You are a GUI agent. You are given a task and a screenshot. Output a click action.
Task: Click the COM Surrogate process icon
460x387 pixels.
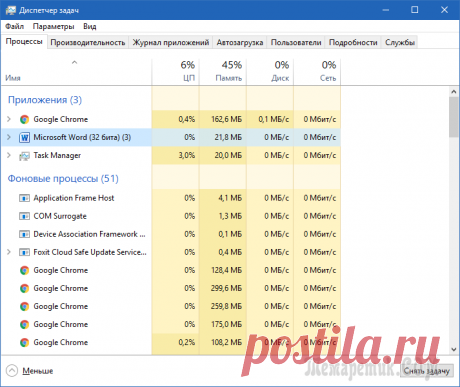[24, 216]
